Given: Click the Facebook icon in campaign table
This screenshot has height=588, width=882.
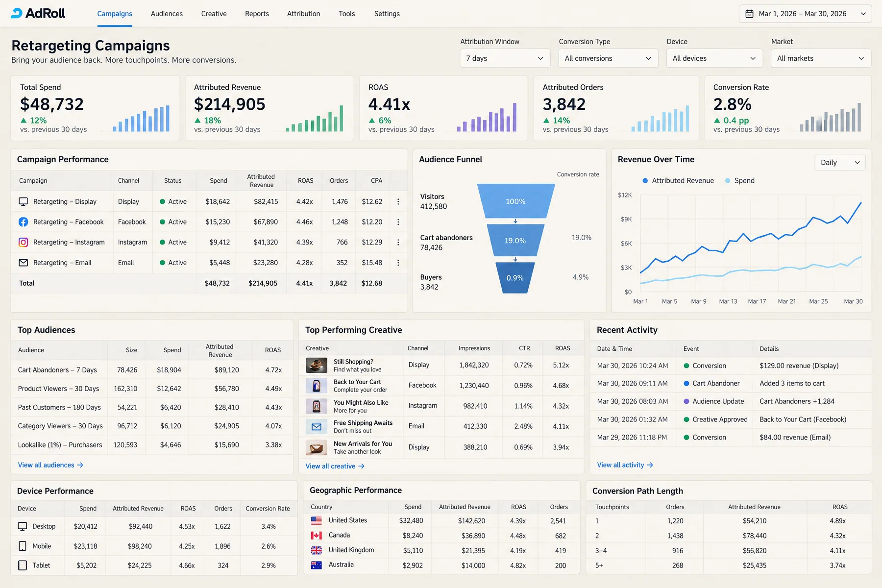Looking at the screenshot, I should [x=23, y=222].
